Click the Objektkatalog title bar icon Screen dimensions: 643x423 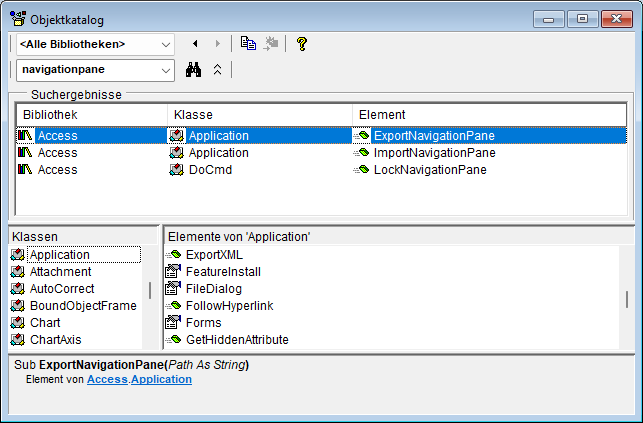18,19
